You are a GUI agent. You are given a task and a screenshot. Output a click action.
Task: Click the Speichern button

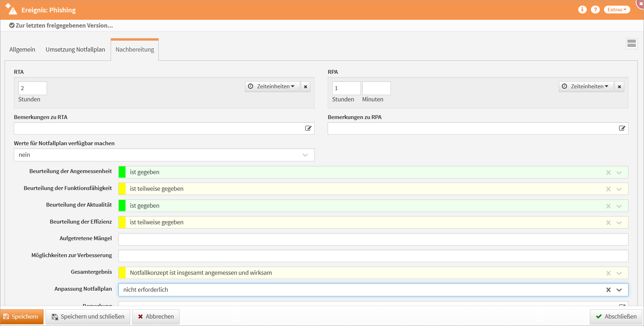click(22, 316)
